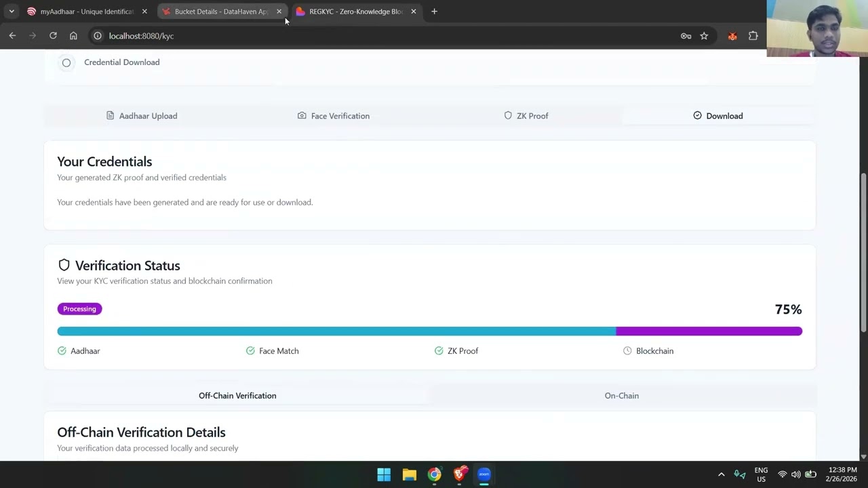The image size is (868, 488).
Task: Click the Verification Status shield icon
Action: pyautogui.click(x=64, y=265)
